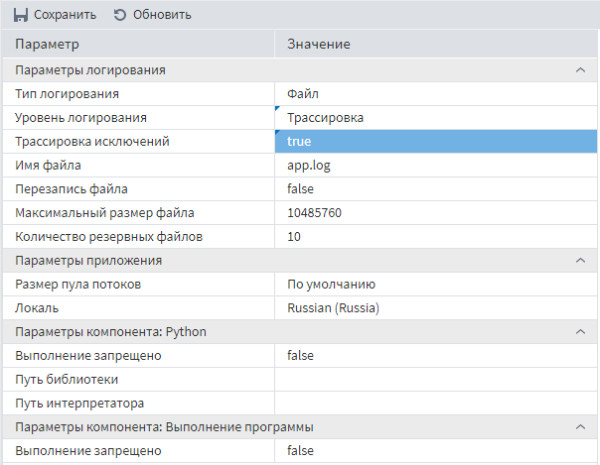Edit Количество резервных файлов value

436,236
